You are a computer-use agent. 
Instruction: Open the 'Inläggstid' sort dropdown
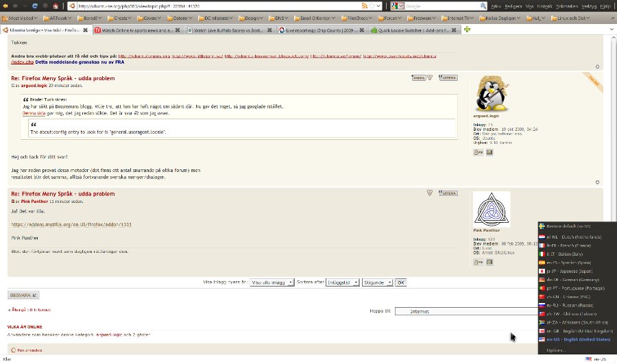pos(342,282)
